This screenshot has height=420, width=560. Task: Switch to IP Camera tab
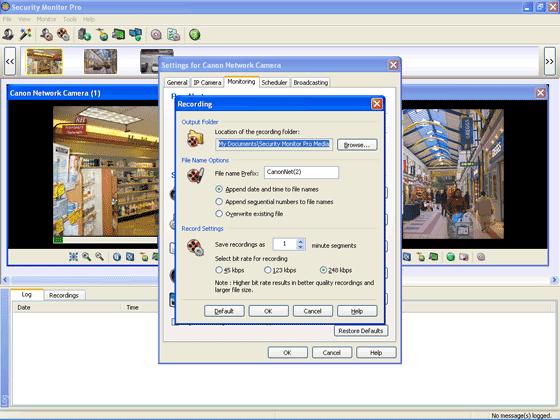pos(207,82)
